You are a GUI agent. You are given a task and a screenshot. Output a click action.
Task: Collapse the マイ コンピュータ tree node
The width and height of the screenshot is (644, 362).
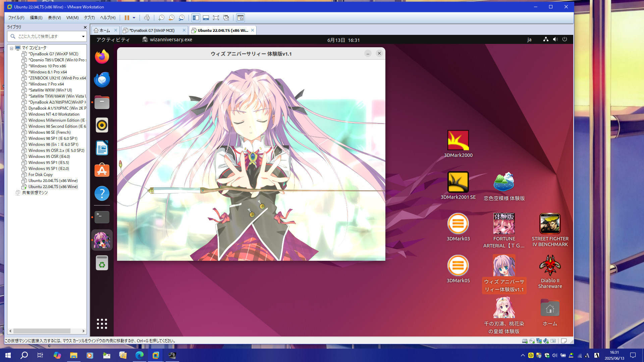[11, 48]
